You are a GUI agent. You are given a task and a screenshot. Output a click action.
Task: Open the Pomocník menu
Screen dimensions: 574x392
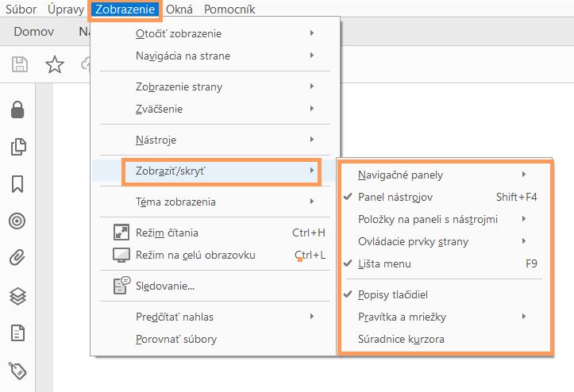(229, 10)
